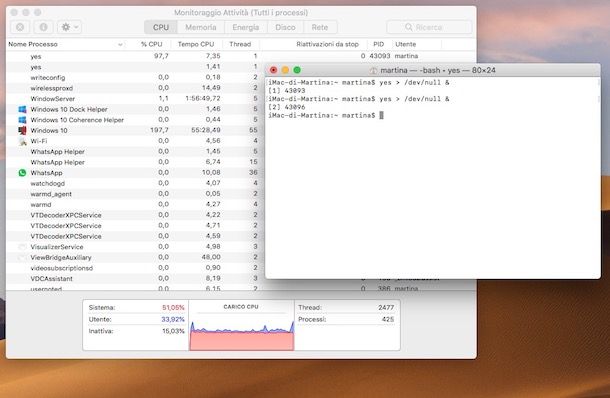Screen dimensions: 610x398
Task: Click the [2] 43096 line in Terminal
Action: pos(287,107)
